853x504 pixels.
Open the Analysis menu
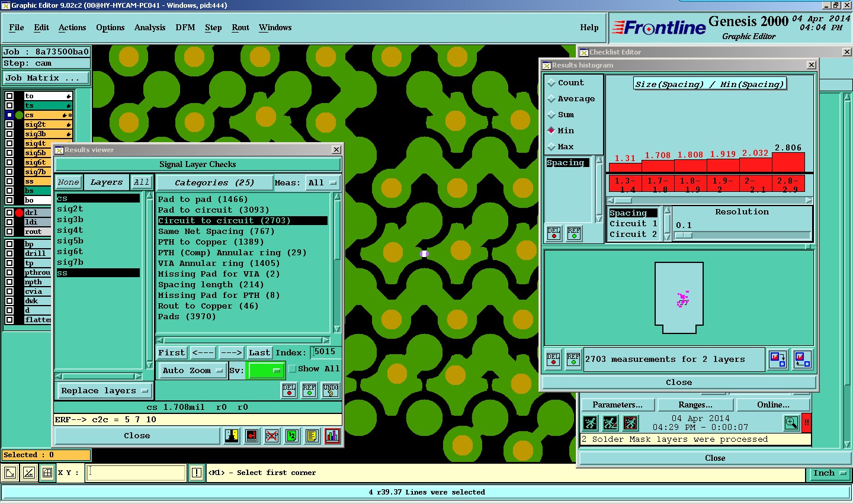tap(150, 28)
